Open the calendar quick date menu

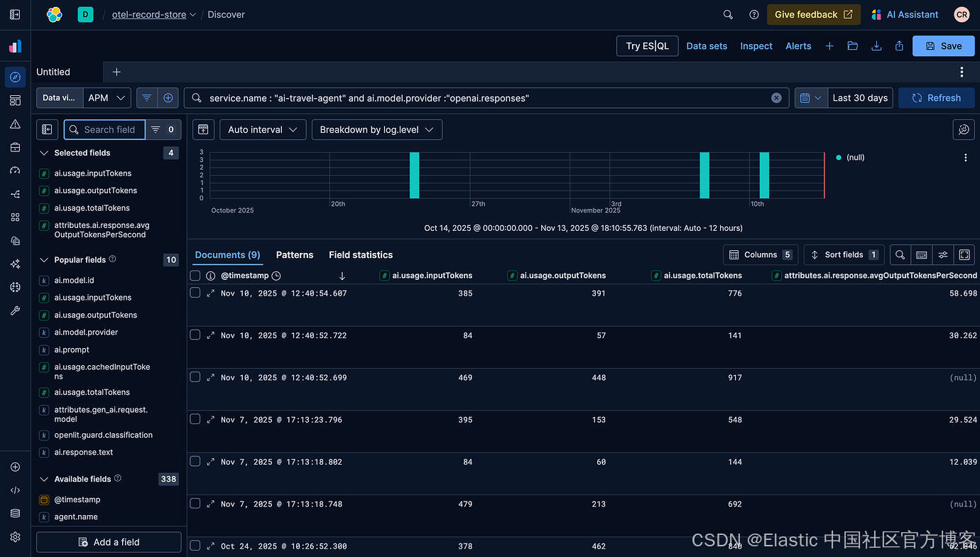[811, 98]
